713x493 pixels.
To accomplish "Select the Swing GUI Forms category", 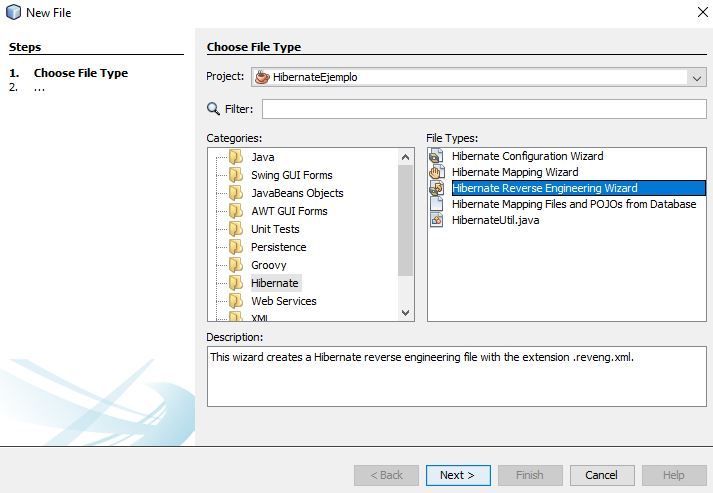I will pos(291,175).
